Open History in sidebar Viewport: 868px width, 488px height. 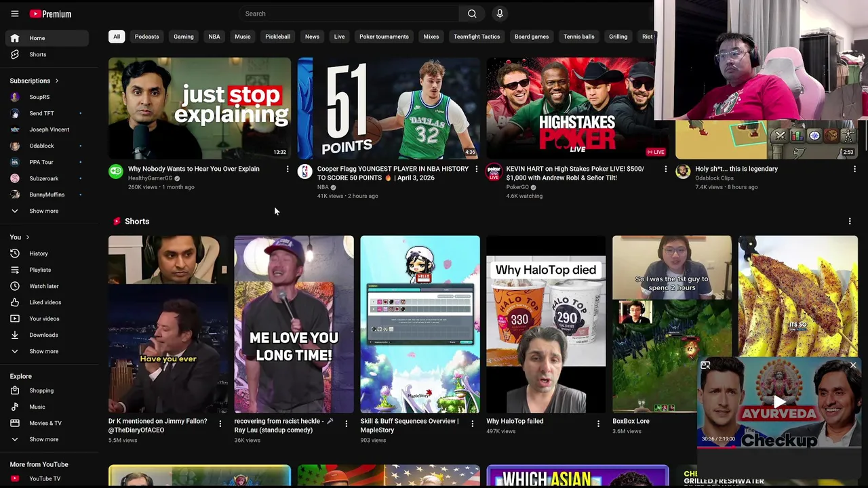tap(47, 253)
